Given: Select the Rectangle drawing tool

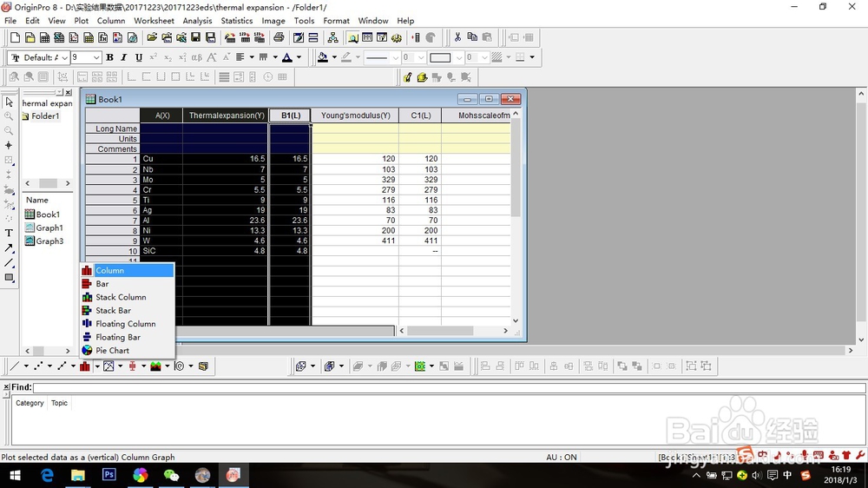Looking at the screenshot, I should [9, 278].
